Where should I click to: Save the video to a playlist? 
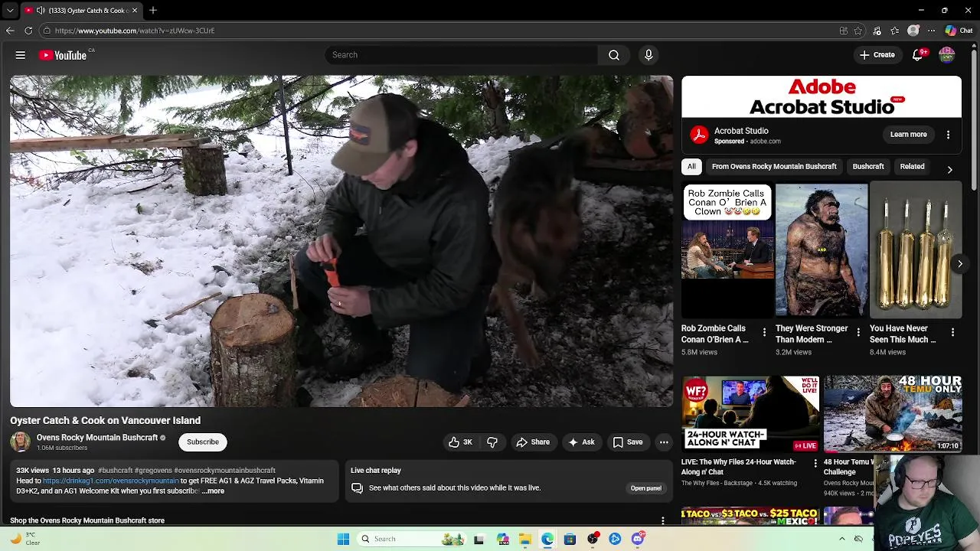628,442
